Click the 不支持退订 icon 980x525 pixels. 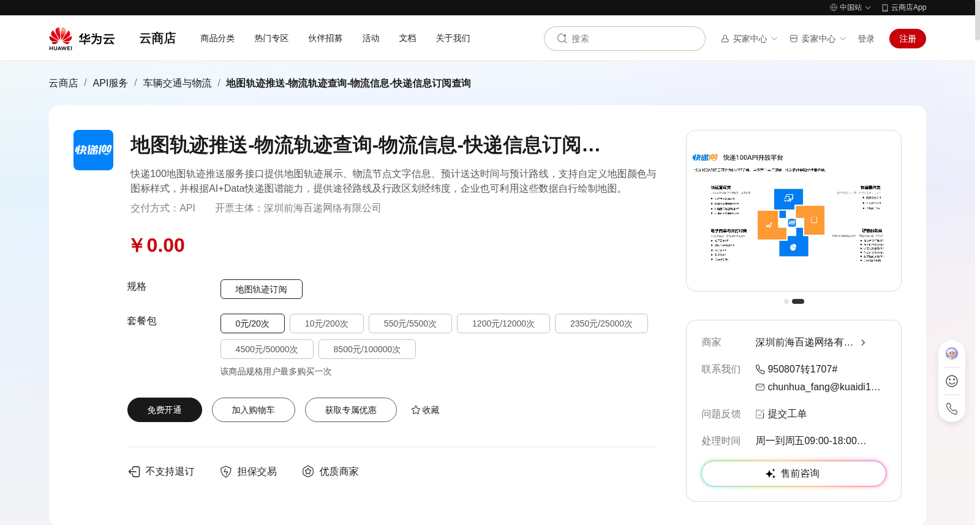point(134,472)
